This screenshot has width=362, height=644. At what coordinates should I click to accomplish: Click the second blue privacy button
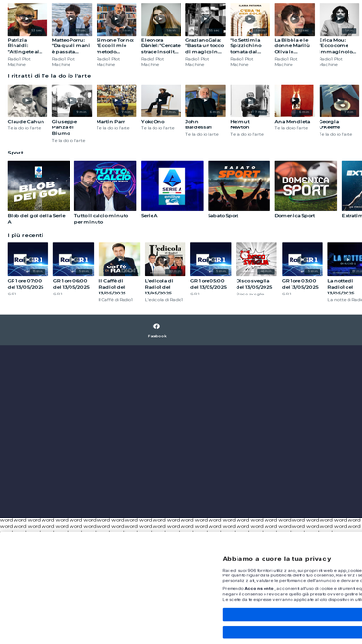pyautogui.click(x=292, y=631)
